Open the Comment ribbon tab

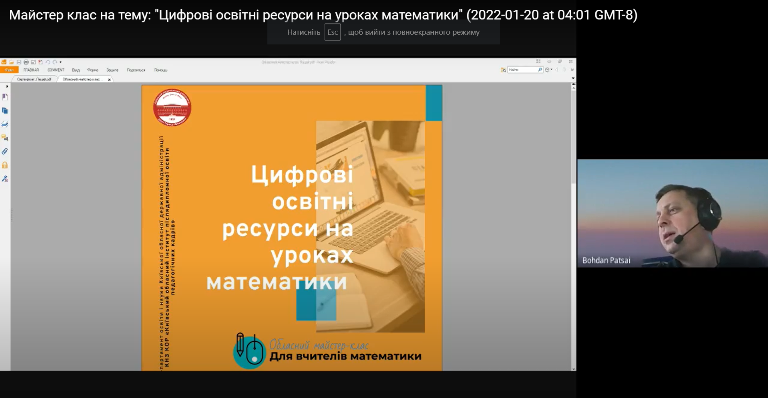pos(56,70)
